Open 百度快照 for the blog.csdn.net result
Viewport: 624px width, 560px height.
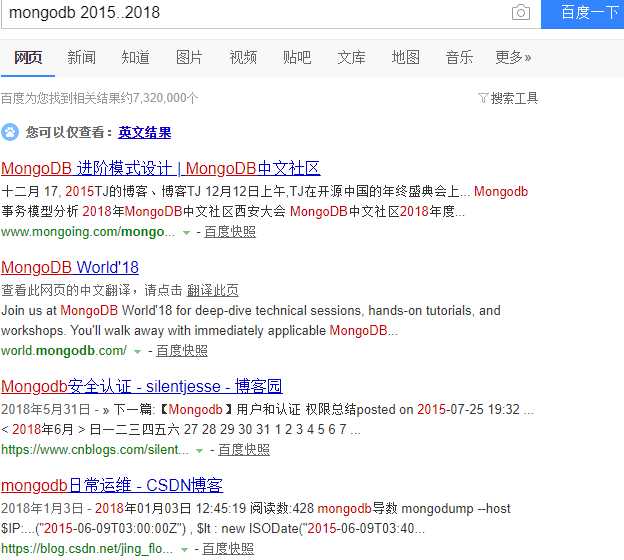[228, 549]
